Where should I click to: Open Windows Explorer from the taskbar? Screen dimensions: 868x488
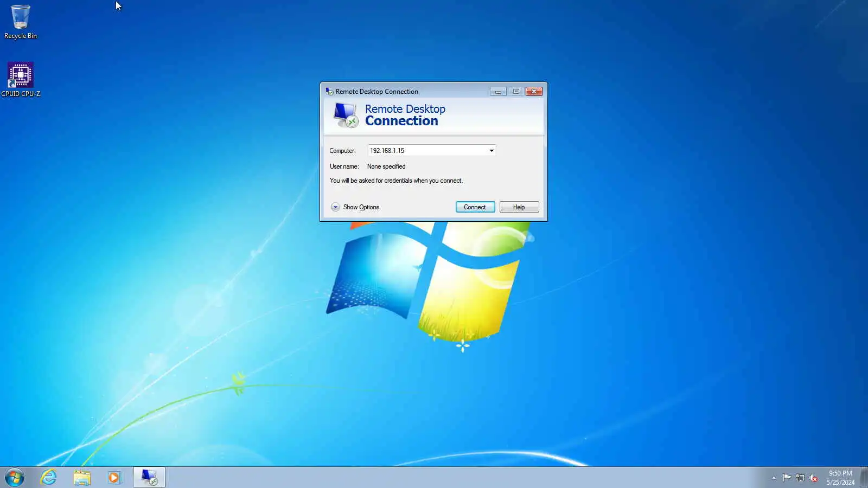pyautogui.click(x=82, y=478)
